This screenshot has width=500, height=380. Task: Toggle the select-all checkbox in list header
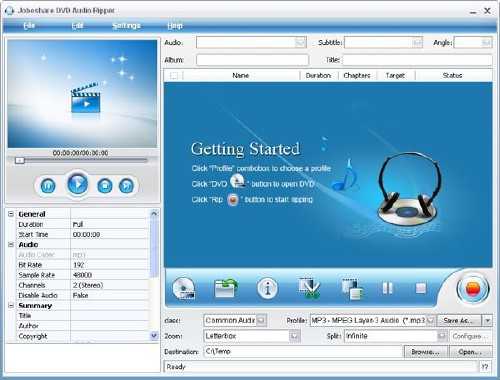(174, 76)
